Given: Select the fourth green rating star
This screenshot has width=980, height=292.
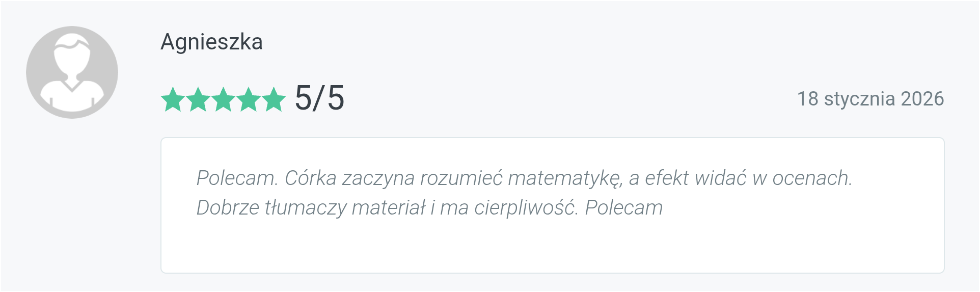Looking at the screenshot, I should pyautogui.click(x=249, y=99).
